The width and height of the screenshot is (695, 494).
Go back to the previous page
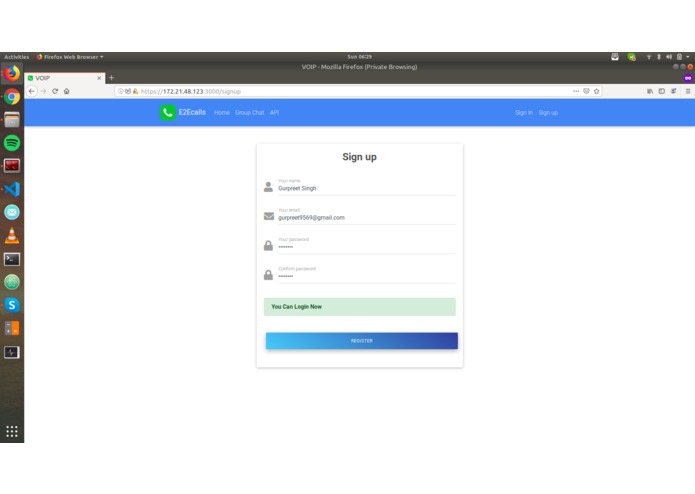pos(31,91)
